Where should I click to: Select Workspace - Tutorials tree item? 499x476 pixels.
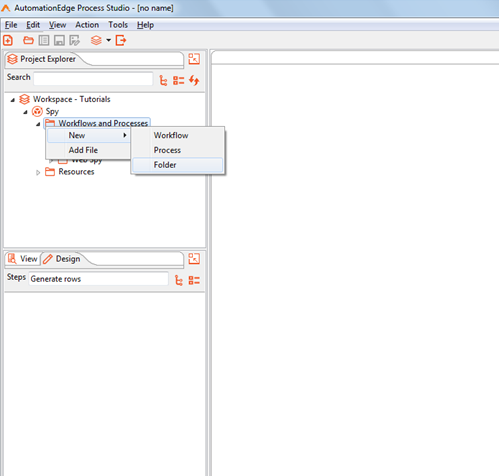pos(71,99)
